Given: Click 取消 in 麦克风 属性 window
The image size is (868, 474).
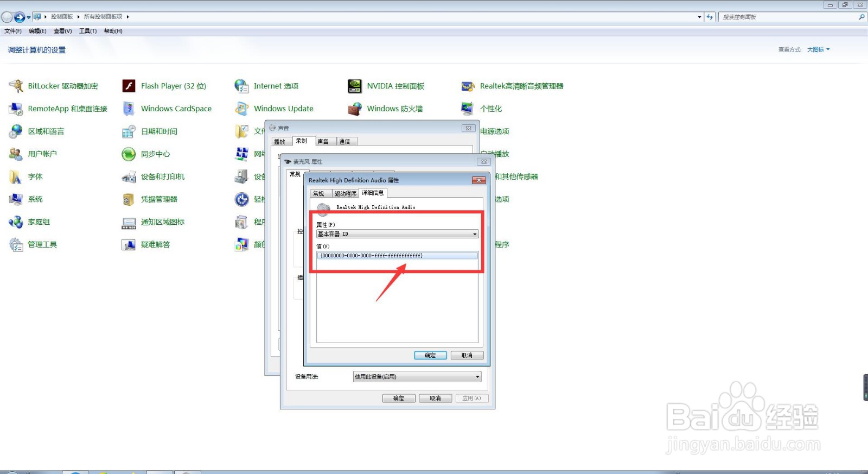Looking at the screenshot, I should click(435, 398).
